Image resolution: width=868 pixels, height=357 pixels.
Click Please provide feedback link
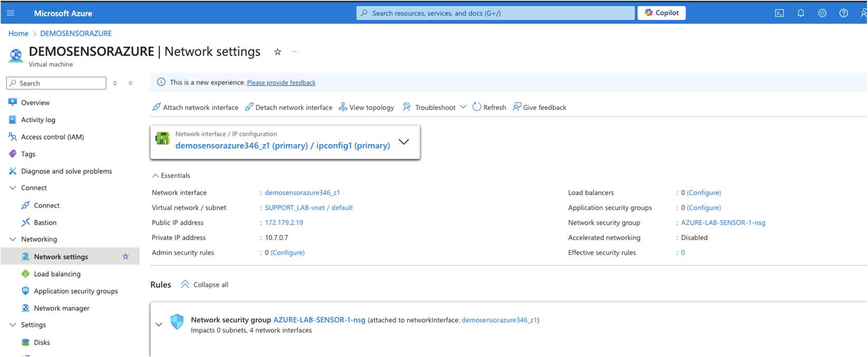pyautogui.click(x=281, y=83)
